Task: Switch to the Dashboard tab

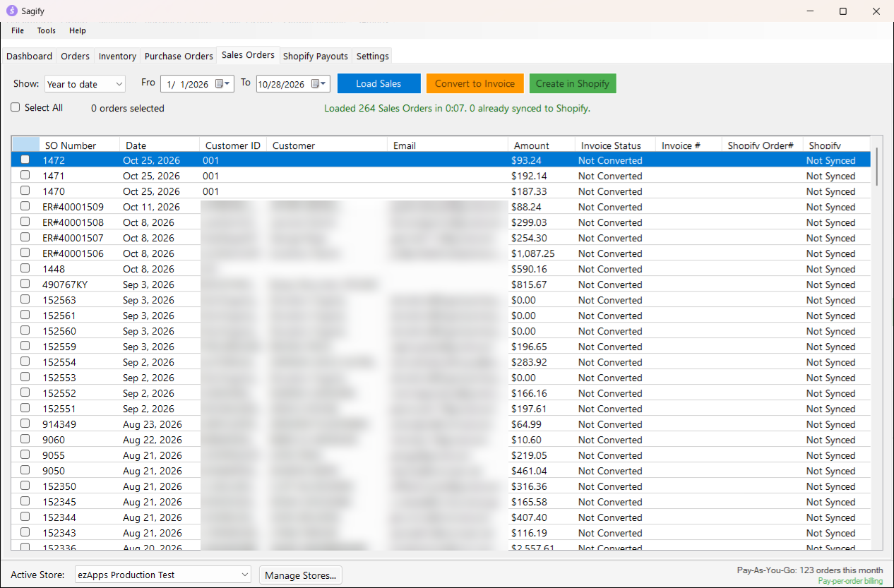Action: (30, 56)
